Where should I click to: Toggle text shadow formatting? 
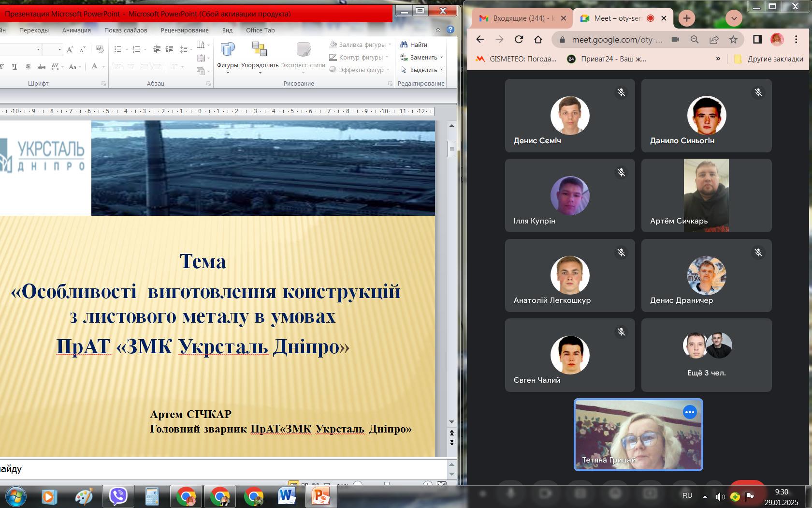click(x=28, y=67)
